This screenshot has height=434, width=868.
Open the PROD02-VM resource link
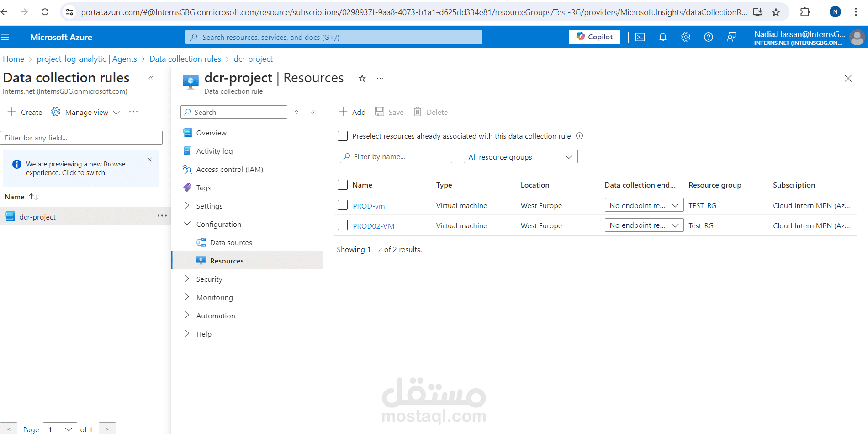click(373, 226)
